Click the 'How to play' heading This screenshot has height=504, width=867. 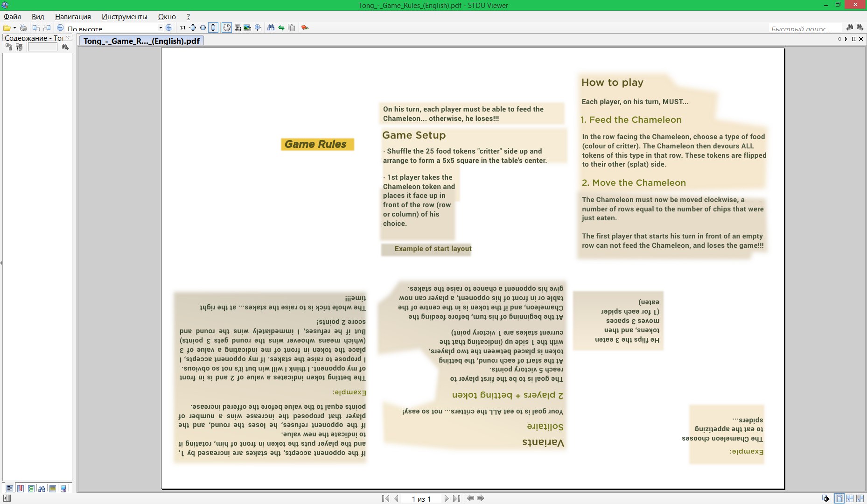coord(612,83)
